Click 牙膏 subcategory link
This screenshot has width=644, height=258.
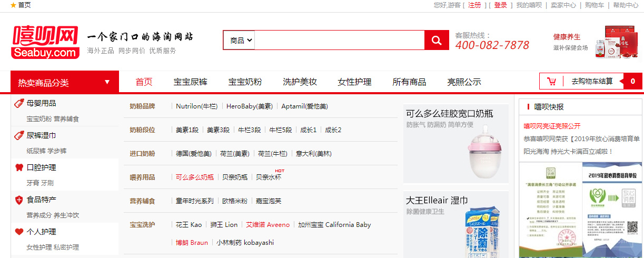(33, 183)
